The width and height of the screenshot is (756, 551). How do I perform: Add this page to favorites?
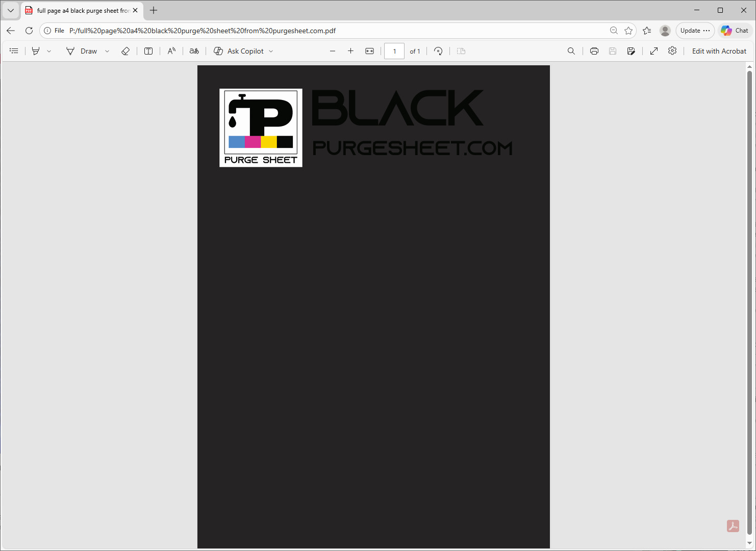pyautogui.click(x=628, y=31)
